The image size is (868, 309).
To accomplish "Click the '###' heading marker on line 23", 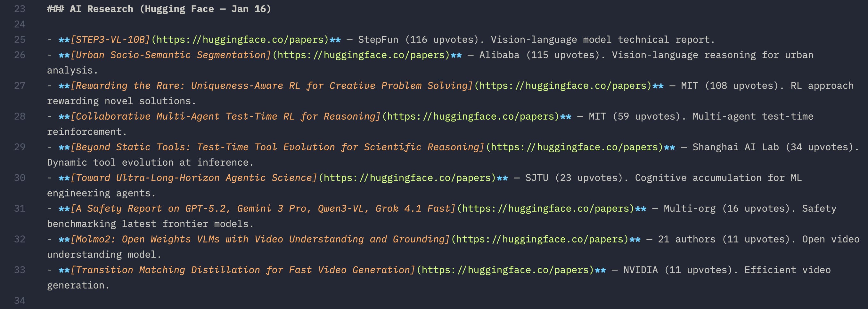I will [55, 9].
